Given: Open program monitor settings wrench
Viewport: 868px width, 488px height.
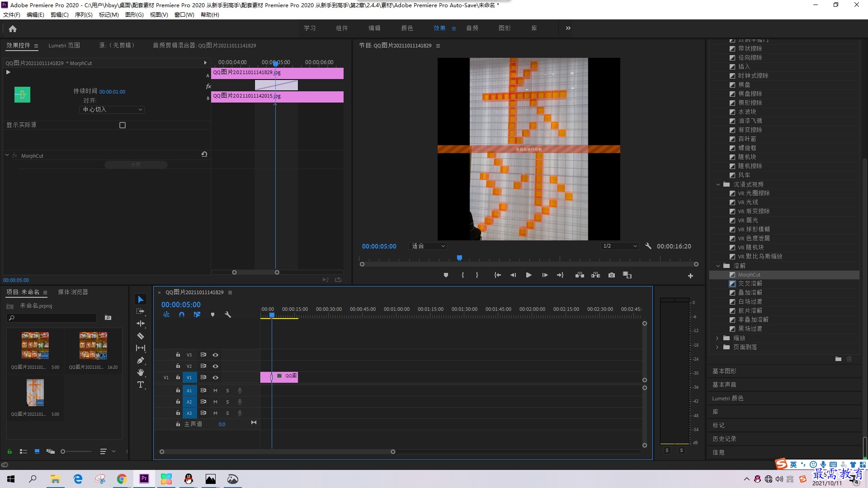Looking at the screenshot, I should 648,246.
